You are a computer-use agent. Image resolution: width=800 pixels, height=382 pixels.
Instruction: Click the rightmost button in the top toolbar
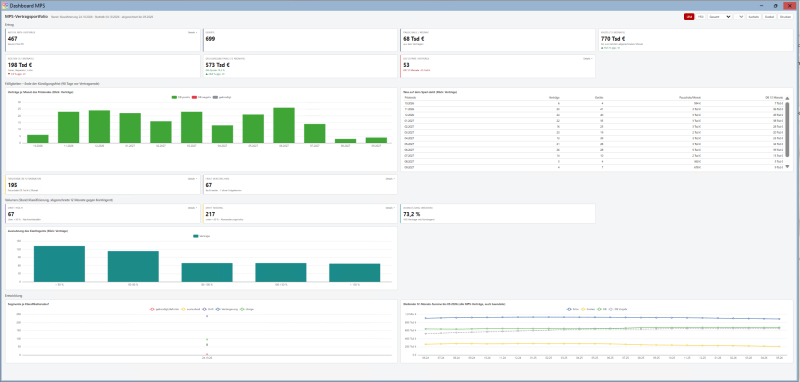(x=785, y=17)
